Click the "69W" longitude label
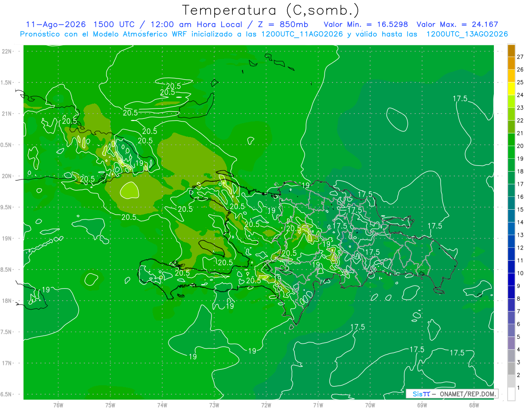 (x=422, y=405)
